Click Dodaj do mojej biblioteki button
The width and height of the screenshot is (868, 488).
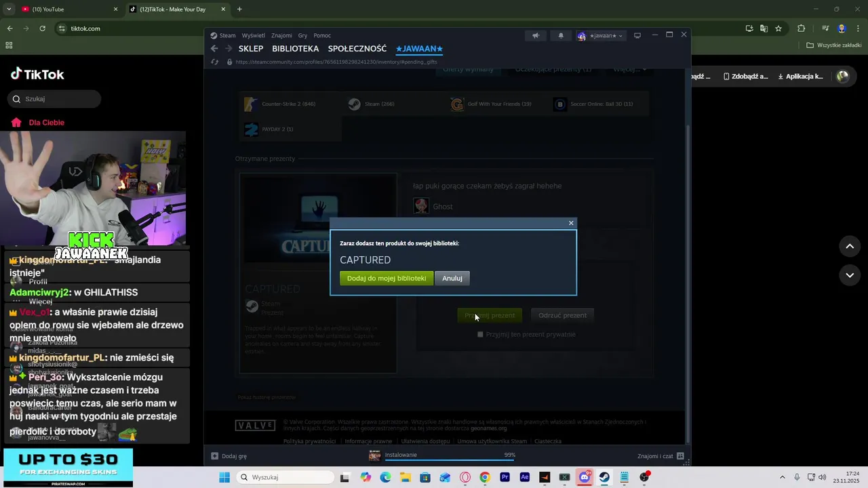click(387, 278)
